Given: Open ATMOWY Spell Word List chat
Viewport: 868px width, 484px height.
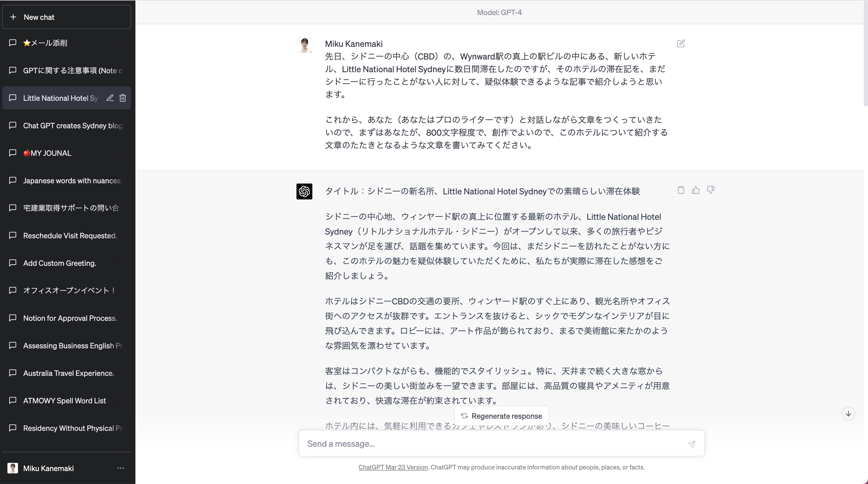Looking at the screenshot, I should tap(66, 400).
